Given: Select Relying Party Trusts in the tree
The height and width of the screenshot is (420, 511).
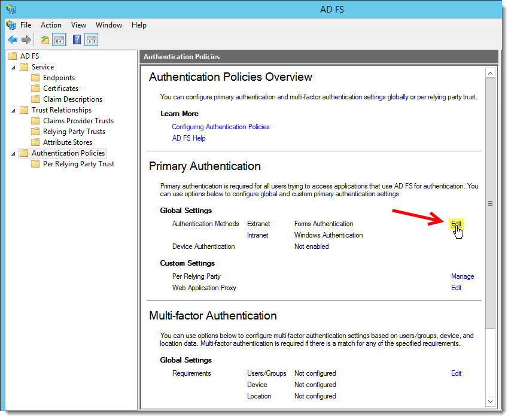Looking at the screenshot, I should click(x=74, y=131).
